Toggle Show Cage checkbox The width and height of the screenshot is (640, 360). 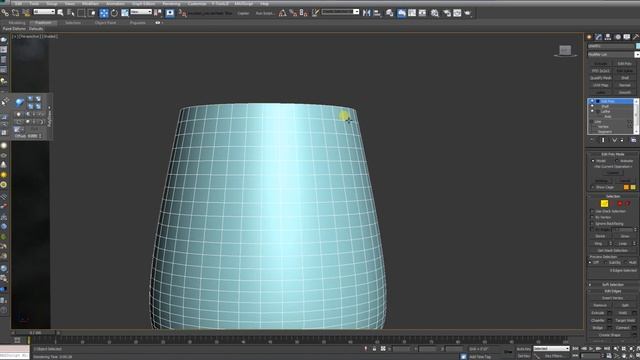(x=592, y=187)
